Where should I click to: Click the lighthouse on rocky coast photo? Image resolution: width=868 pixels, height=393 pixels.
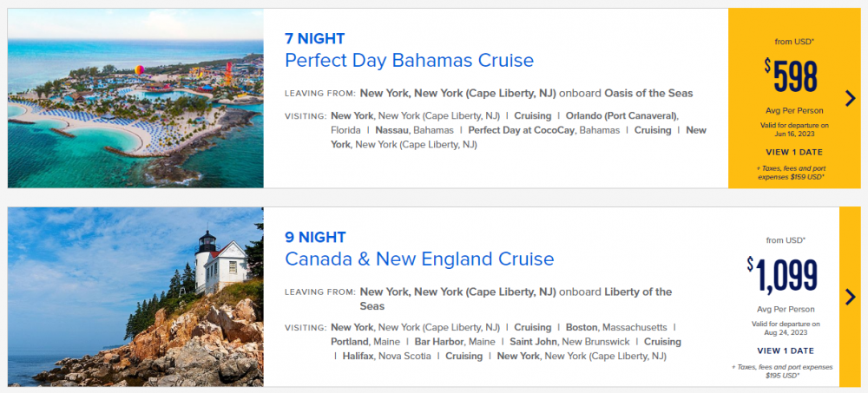[135, 297]
